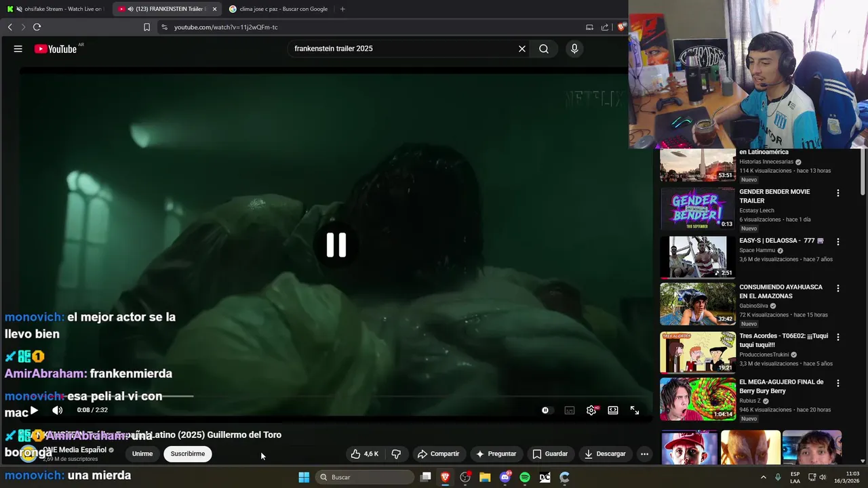Click the Preguntar button

point(496,454)
